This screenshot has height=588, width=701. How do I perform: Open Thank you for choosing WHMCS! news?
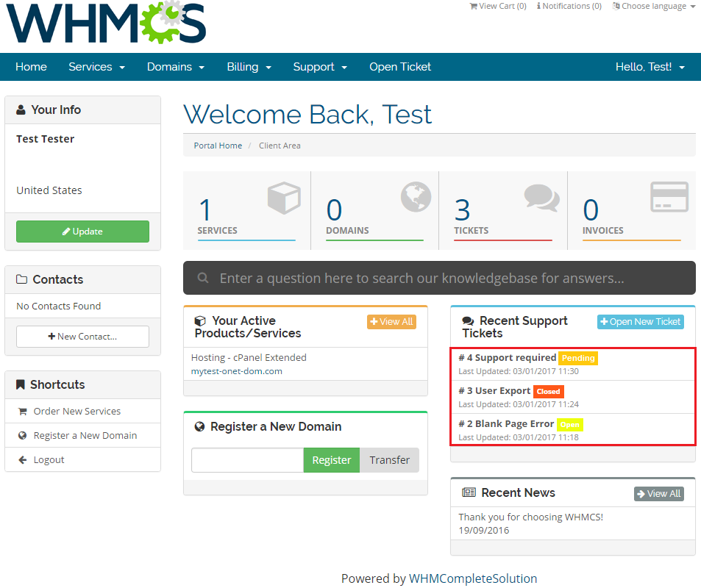click(530, 517)
